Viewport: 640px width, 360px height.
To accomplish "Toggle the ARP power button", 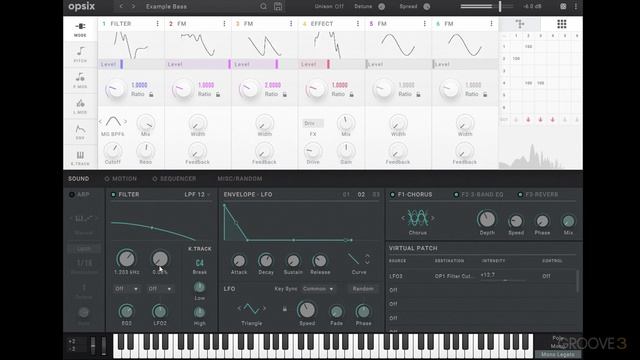I will pos(72,195).
